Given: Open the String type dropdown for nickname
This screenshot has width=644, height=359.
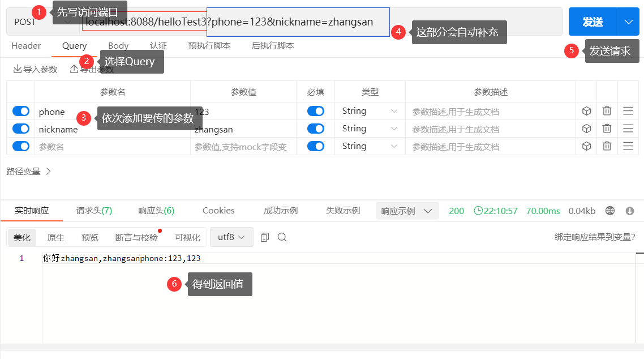Looking at the screenshot, I should click(370, 129).
